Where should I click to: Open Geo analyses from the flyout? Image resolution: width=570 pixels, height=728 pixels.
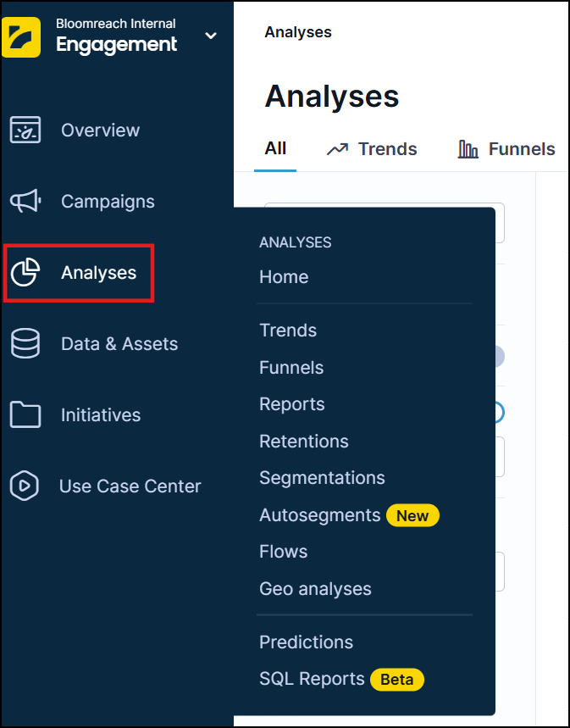[315, 589]
